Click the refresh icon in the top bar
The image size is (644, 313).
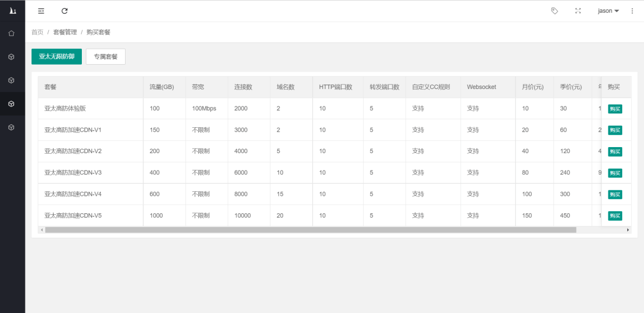click(65, 11)
